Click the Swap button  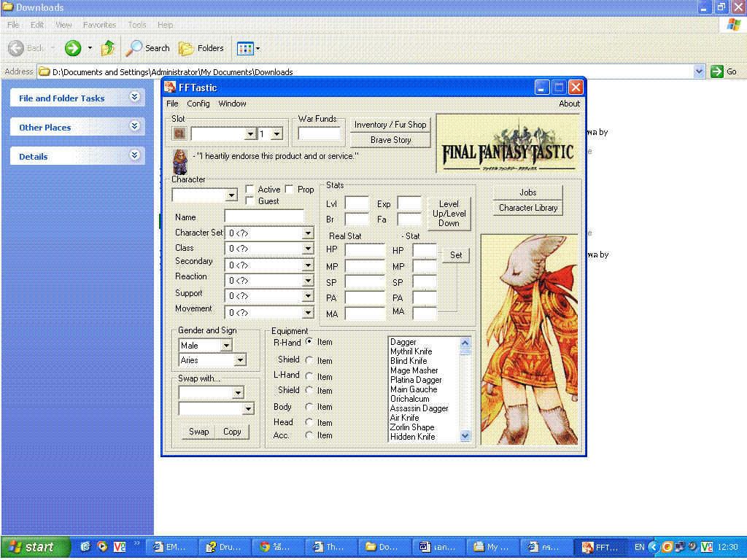click(x=198, y=432)
